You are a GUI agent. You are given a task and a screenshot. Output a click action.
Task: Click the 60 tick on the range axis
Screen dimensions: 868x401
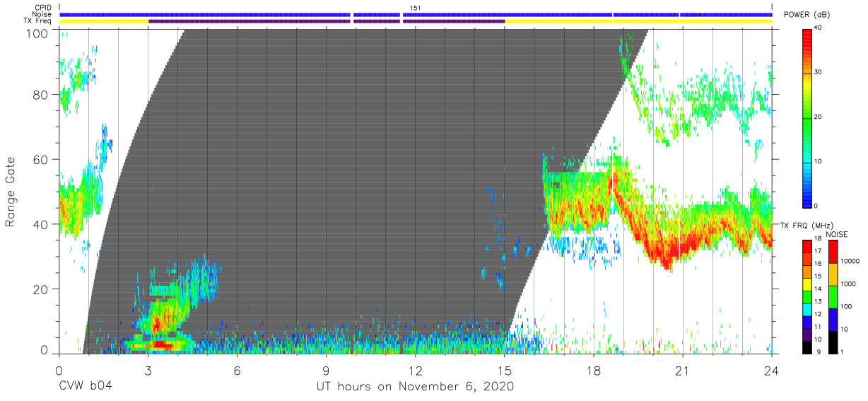pos(42,159)
